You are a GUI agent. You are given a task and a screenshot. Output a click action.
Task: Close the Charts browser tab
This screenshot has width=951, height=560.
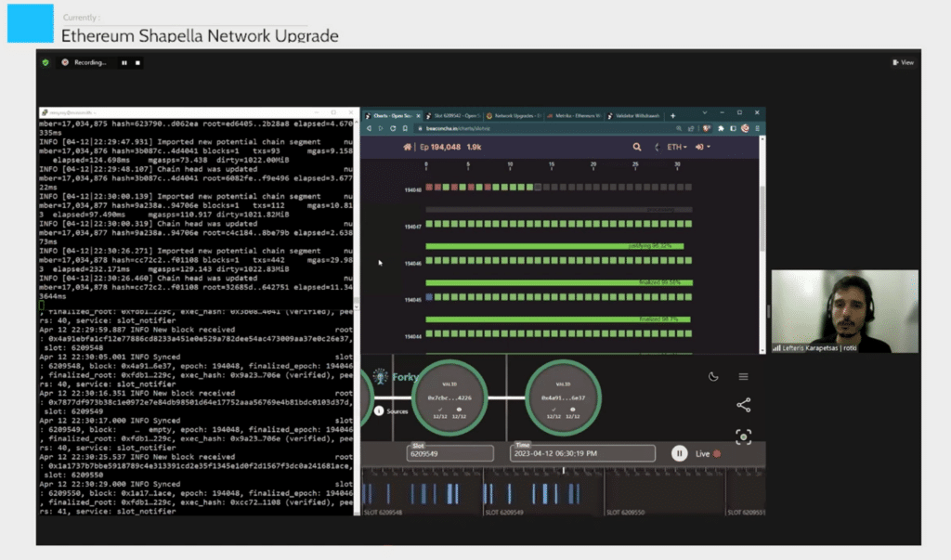418,115
